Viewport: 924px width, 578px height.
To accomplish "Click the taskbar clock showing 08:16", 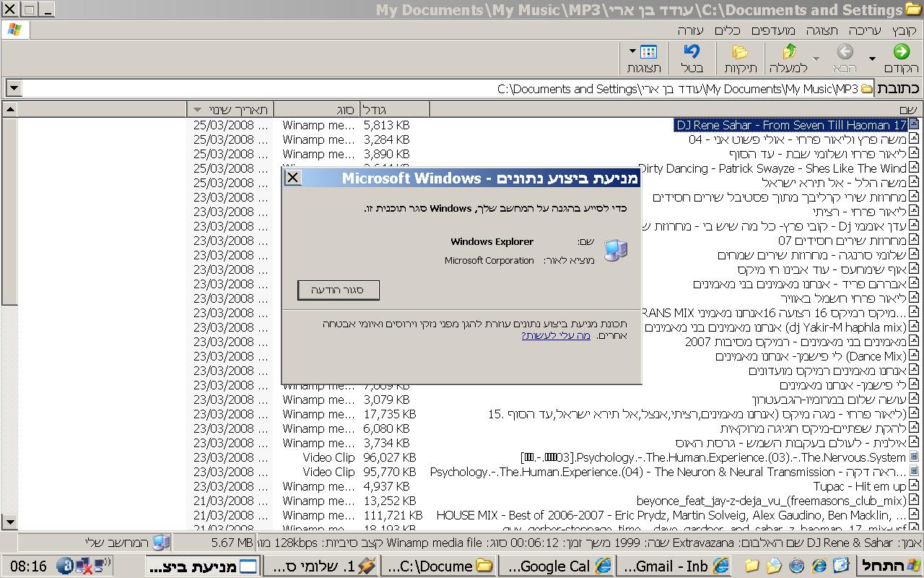I will (x=28, y=566).
